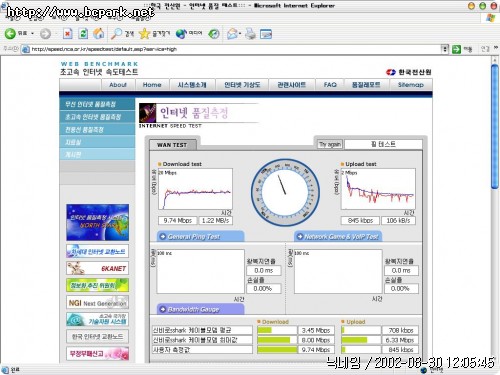
Task: Click the North Star banner thumbnail
Action: 97,222
